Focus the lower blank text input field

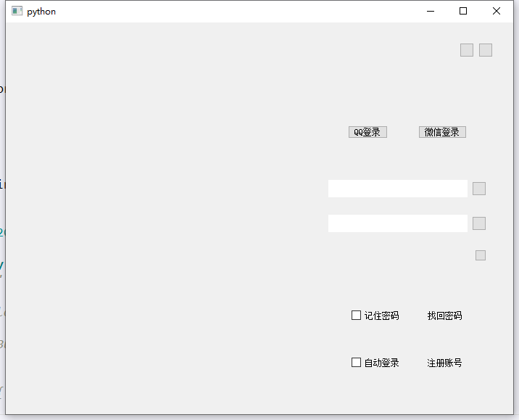(x=397, y=223)
